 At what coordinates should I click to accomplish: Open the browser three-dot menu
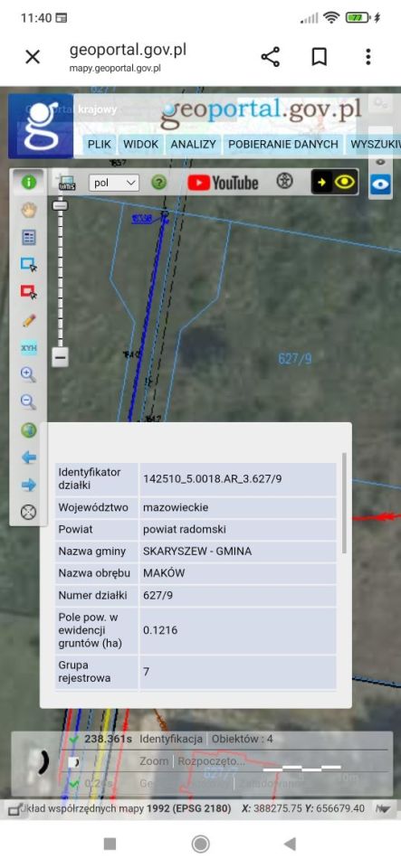pyautogui.click(x=368, y=56)
